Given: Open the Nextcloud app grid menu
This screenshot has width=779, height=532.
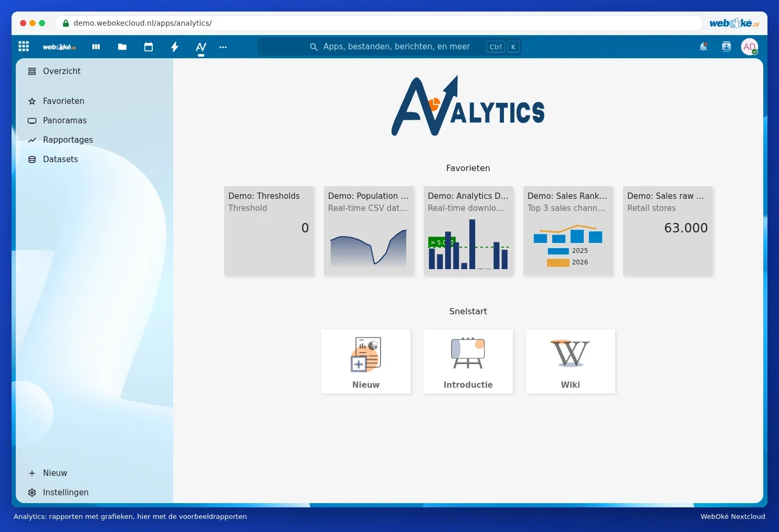Looking at the screenshot, I should [24, 46].
